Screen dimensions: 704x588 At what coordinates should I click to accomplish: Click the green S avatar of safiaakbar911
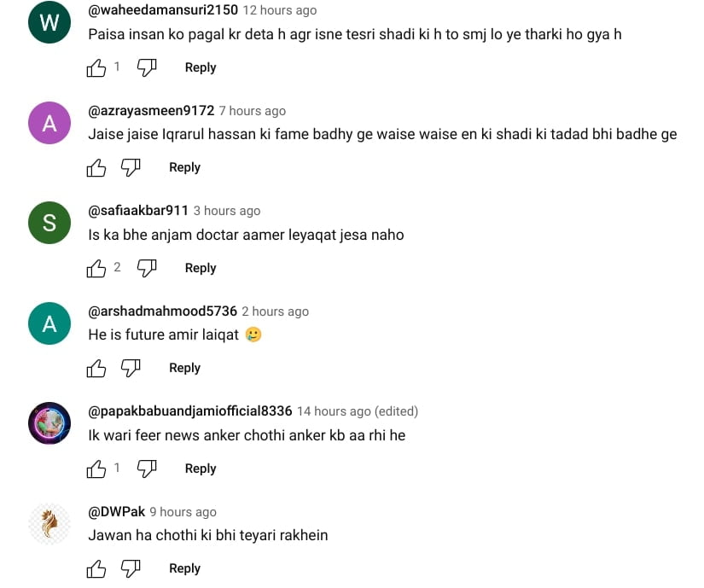click(49, 223)
